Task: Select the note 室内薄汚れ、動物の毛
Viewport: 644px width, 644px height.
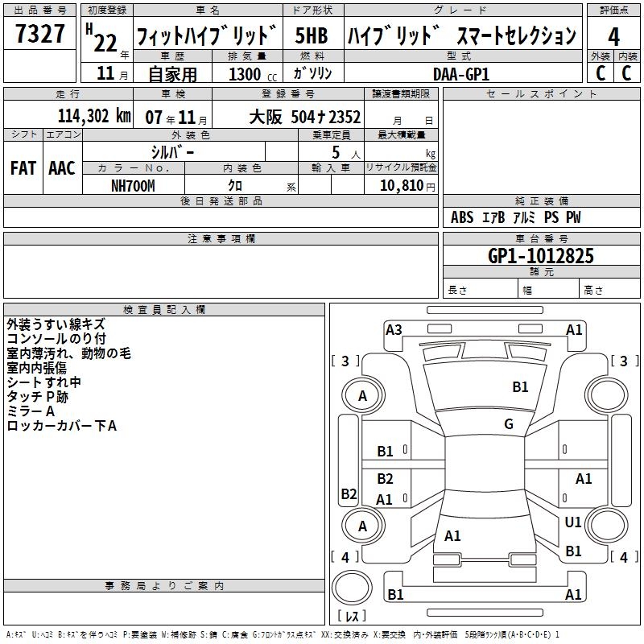Action: (68, 353)
